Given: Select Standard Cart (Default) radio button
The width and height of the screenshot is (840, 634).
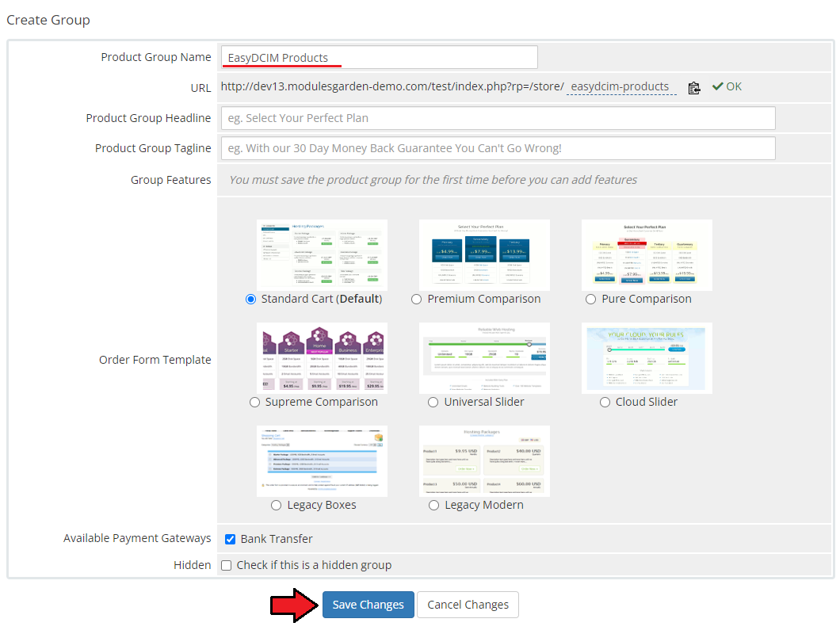Looking at the screenshot, I should [250, 299].
